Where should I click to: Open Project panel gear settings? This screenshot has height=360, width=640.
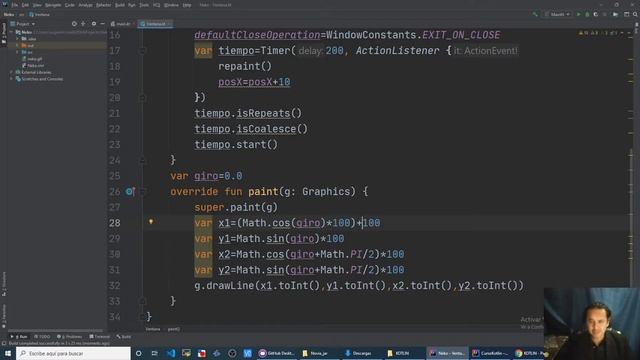click(x=94, y=24)
